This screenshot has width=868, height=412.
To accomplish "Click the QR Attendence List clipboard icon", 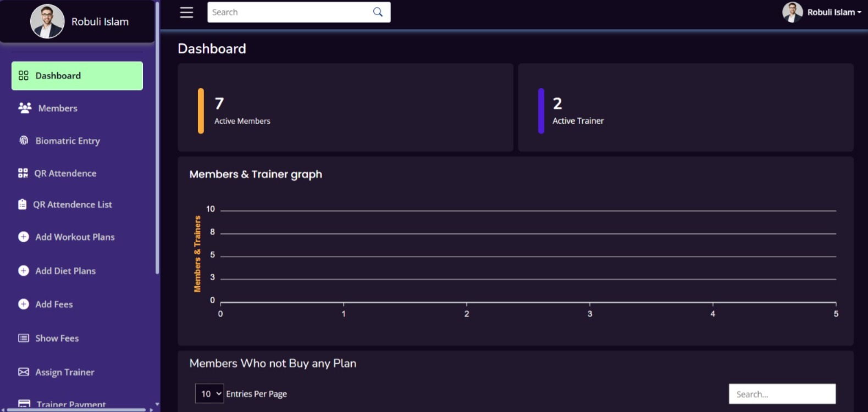I will coord(22,204).
